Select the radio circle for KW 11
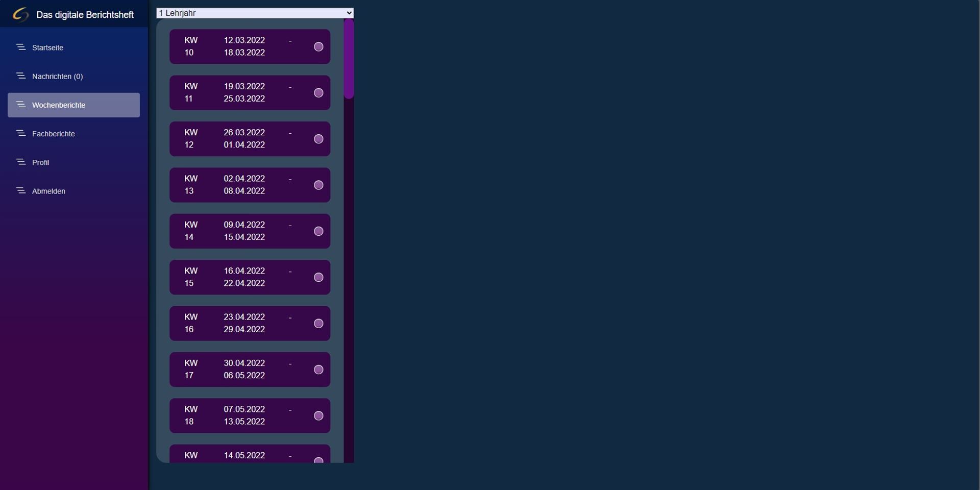 click(318, 92)
